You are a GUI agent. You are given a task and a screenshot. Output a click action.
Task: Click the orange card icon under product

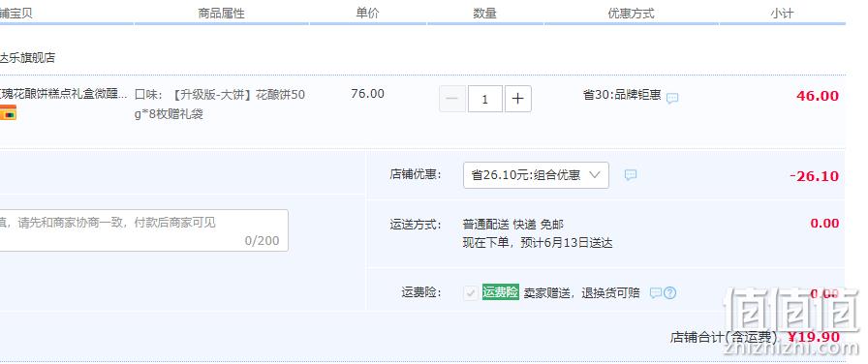[x=8, y=112]
